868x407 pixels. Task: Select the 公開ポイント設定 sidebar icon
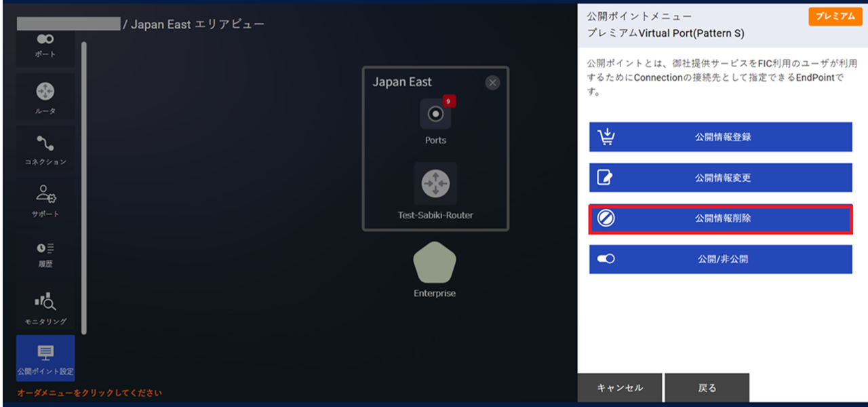[x=45, y=357]
